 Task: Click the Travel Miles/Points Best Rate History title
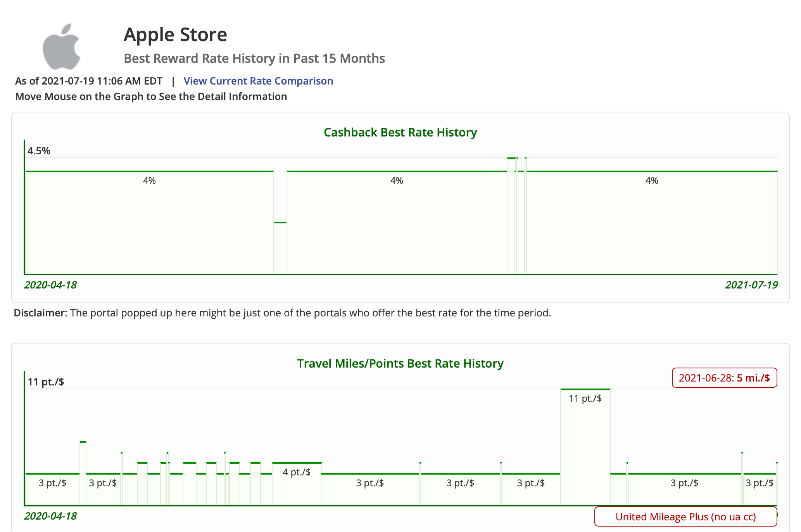coord(400,364)
